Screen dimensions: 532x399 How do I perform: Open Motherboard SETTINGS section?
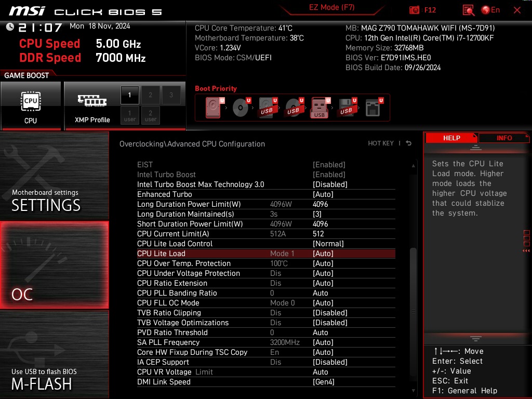54,176
